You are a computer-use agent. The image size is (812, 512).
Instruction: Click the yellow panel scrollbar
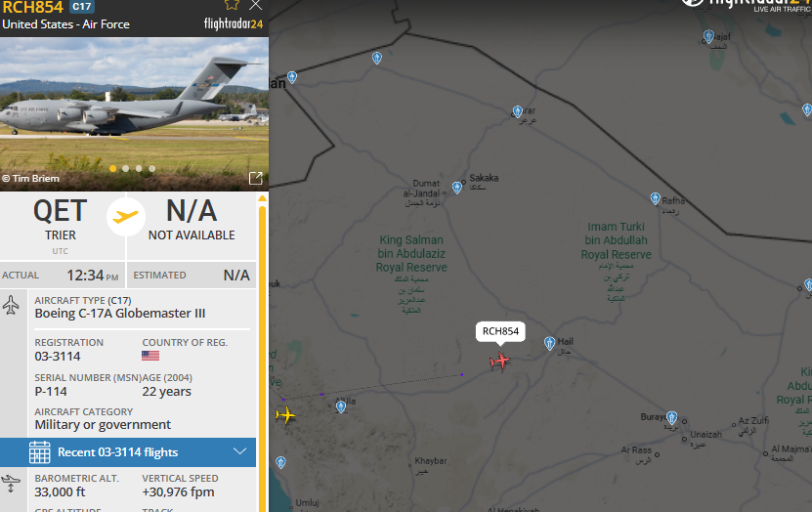262,354
